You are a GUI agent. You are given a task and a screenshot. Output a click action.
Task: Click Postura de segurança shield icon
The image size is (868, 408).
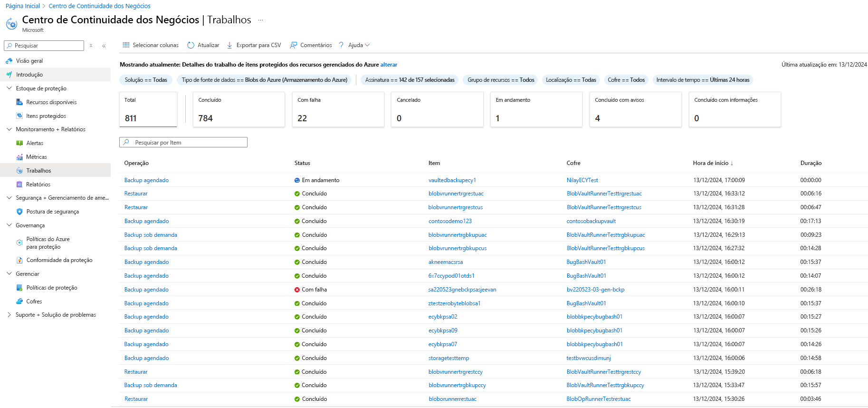(x=19, y=212)
